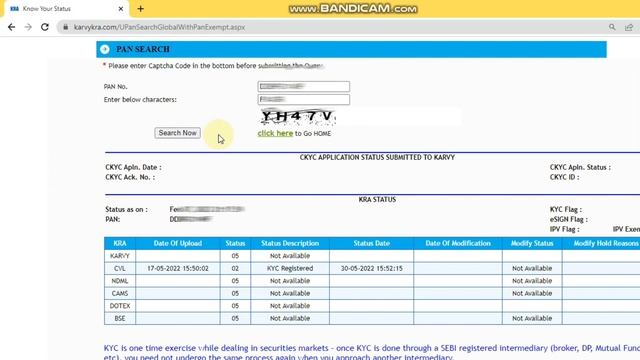Screen dimensions: 640x360
Task: Click the CKYC Ack. No. label
Action: click(130, 177)
